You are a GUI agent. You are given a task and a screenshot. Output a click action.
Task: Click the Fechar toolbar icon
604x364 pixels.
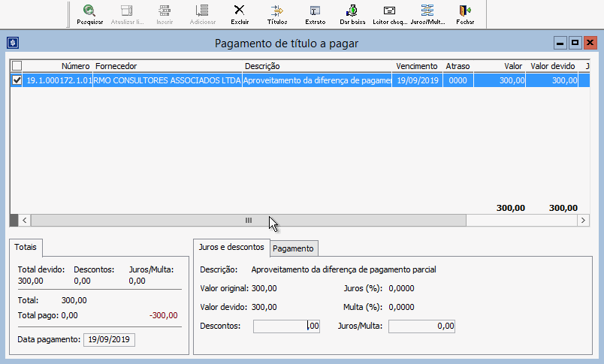pos(465,14)
